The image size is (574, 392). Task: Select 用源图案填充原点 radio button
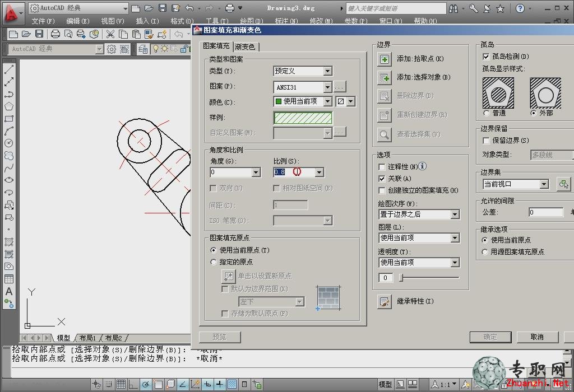(x=485, y=252)
